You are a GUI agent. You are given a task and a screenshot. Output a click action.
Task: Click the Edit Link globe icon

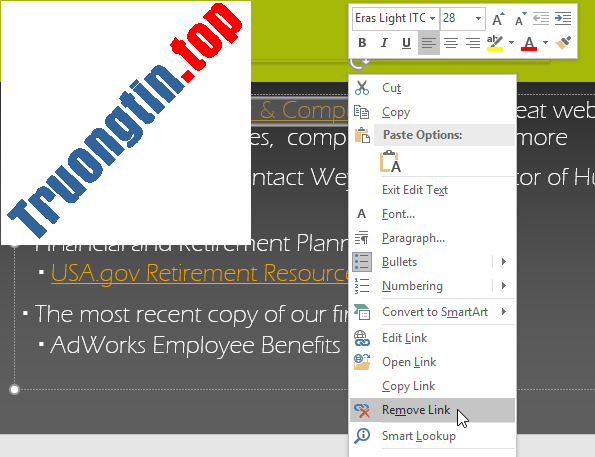tap(362, 338)
